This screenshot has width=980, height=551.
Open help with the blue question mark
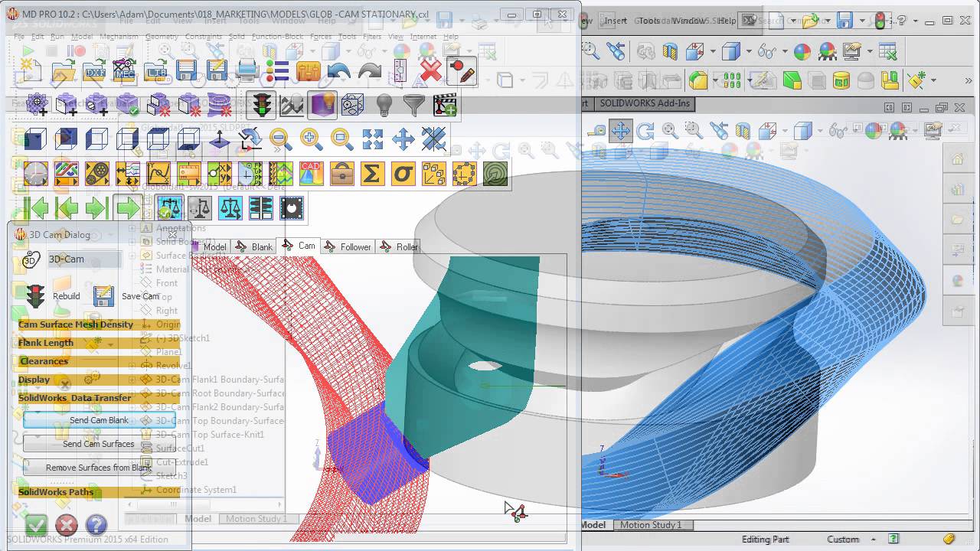click(96, 525)
